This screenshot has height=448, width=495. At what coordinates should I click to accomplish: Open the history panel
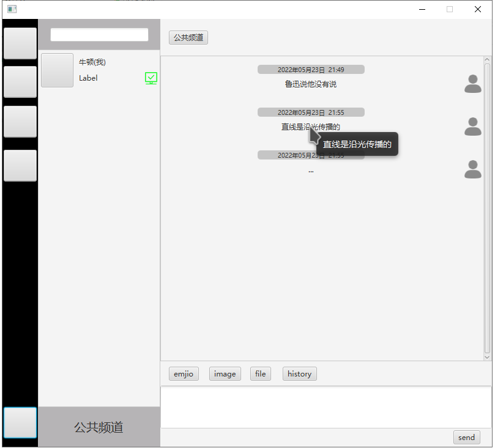tap(299, 373)
